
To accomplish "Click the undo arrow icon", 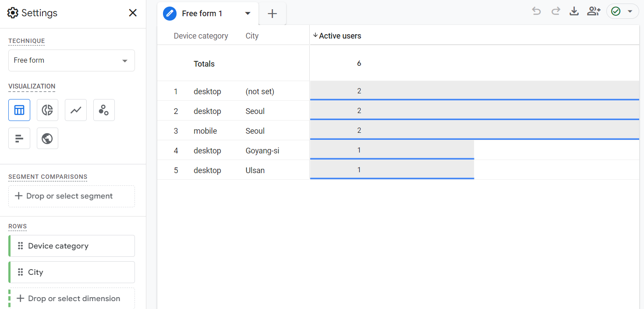I will pyautogui.click(x=536, y=11).
